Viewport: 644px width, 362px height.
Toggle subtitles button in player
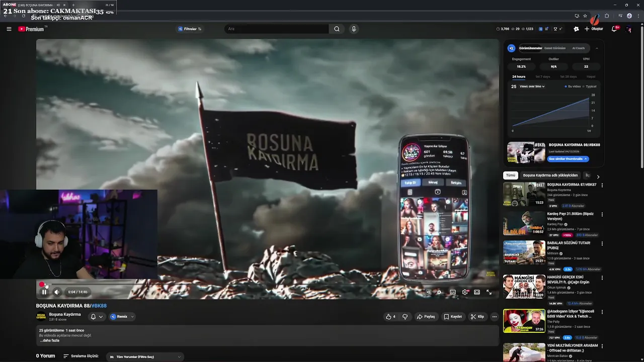click(452, 292)
